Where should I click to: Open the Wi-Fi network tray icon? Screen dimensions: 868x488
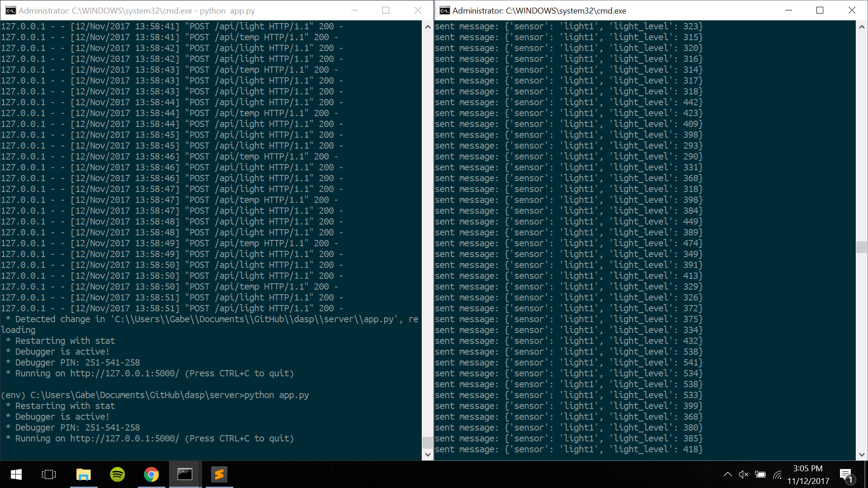tap(778, 474)
